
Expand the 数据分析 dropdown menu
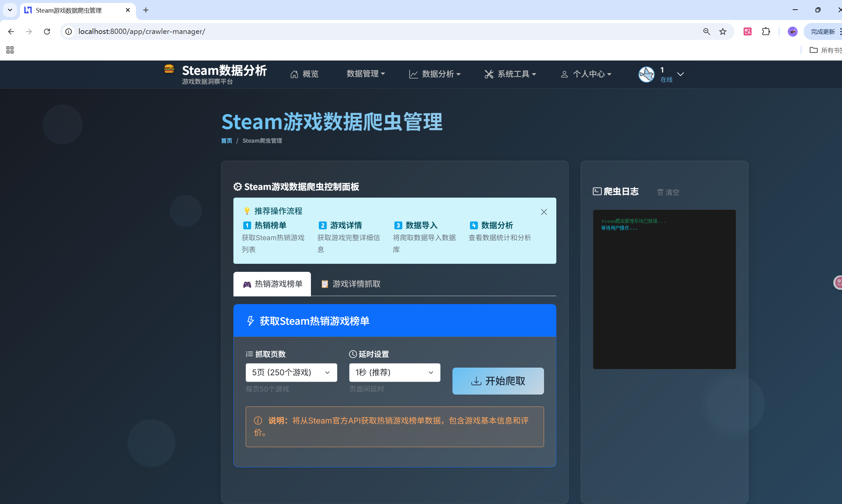[x=434, y=74]
